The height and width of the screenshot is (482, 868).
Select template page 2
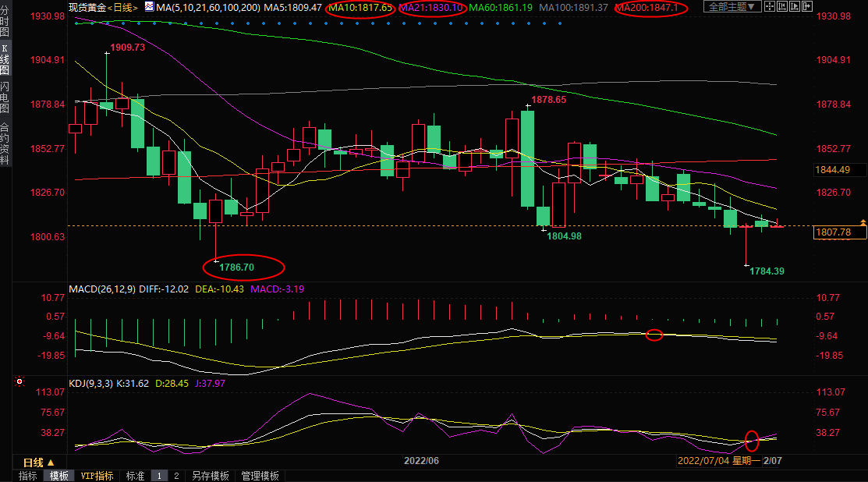tap(176, 476)
